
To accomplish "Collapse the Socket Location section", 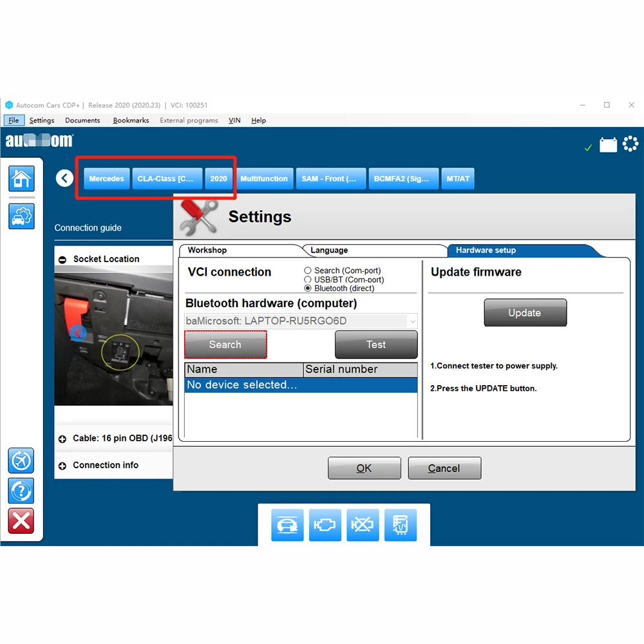I will click(x=62, y=260).
